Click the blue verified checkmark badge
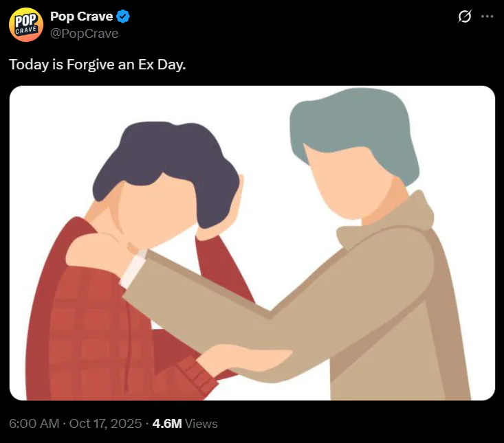 click(x=123, y=16)
